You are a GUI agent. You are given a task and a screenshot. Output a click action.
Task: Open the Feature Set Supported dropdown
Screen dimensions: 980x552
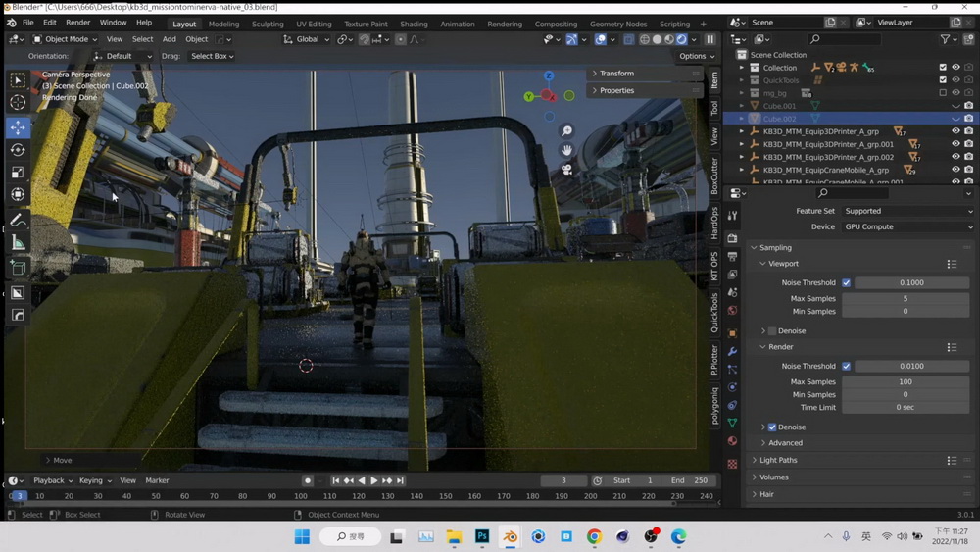point(908,212)
